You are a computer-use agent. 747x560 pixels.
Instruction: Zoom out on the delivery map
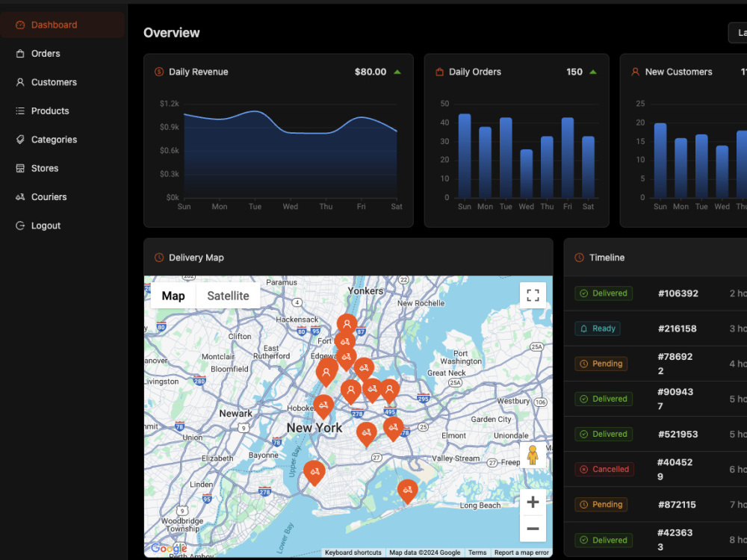533,529
